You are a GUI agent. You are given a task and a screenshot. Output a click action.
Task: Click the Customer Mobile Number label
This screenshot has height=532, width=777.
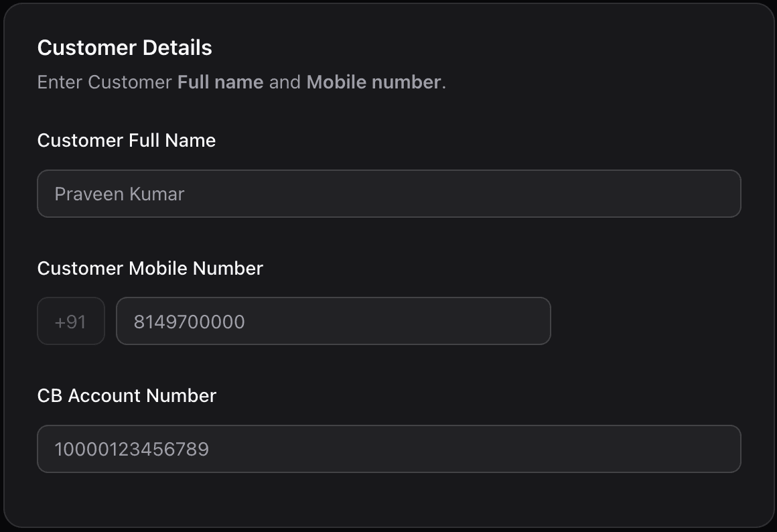click(150, 268)
